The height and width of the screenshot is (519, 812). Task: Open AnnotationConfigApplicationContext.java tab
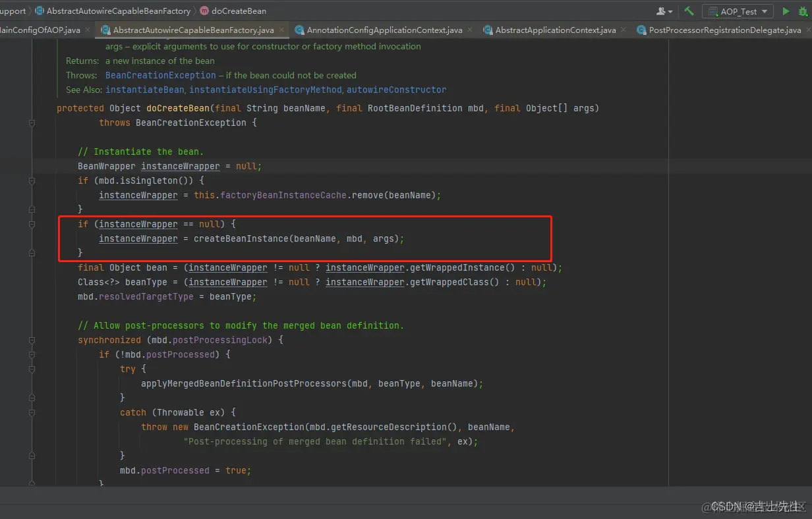click(384, 30)
